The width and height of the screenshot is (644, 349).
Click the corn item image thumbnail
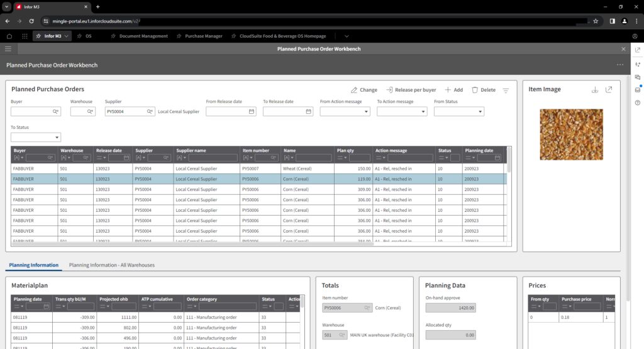click(x=571, y=134)
